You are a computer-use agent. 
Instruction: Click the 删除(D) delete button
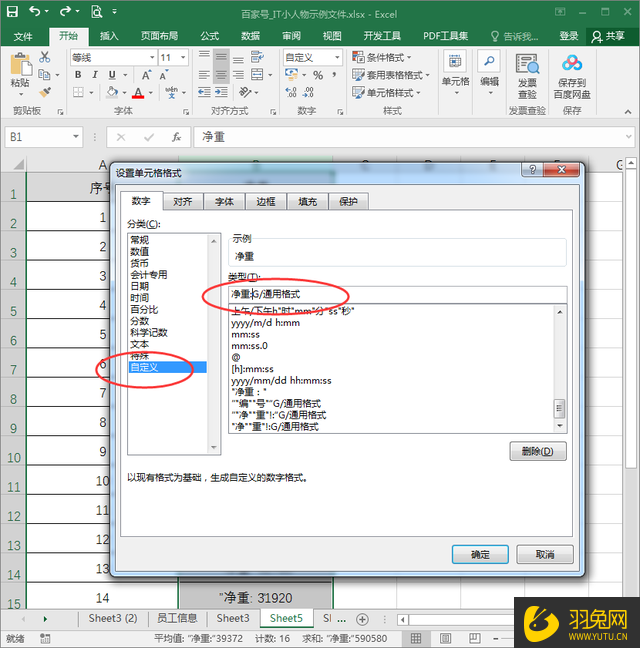538,451
